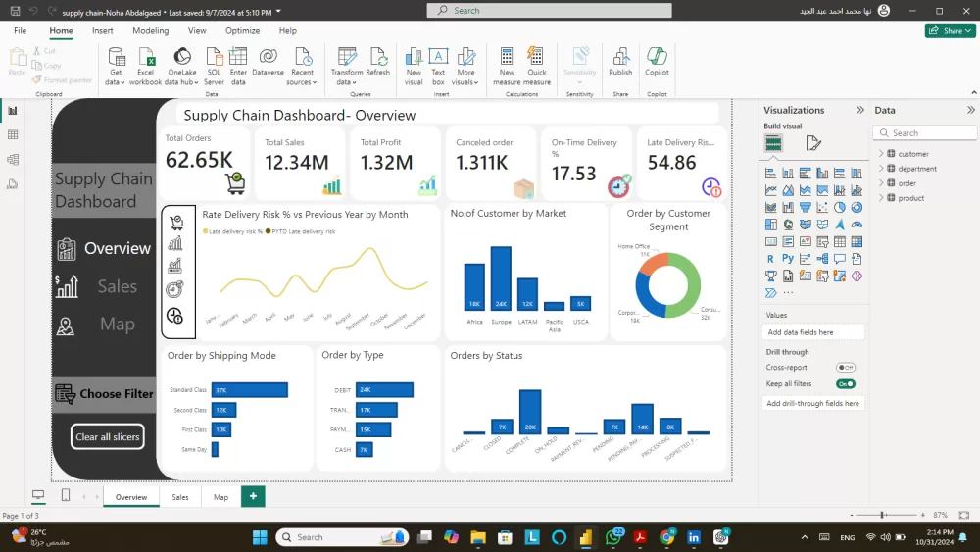Click the Clear all slicers button
This screenshot has height=552, width=980.
tap(108, 437)
